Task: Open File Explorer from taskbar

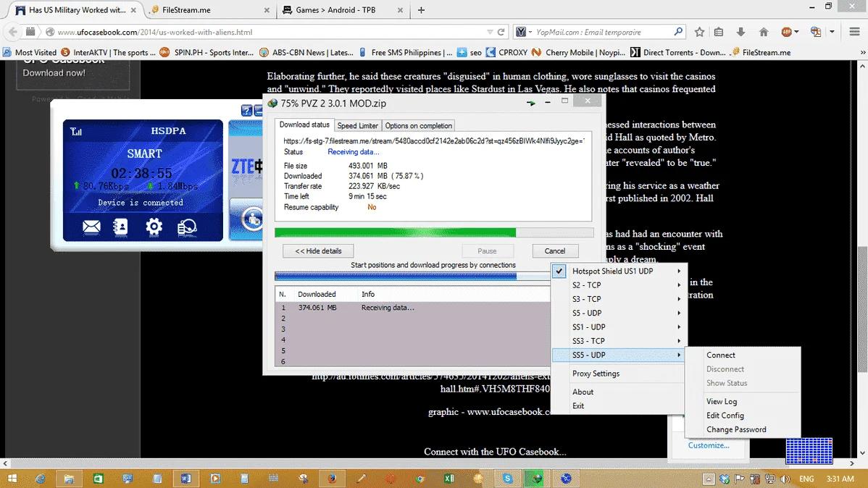Action: (x=69, y=479)
